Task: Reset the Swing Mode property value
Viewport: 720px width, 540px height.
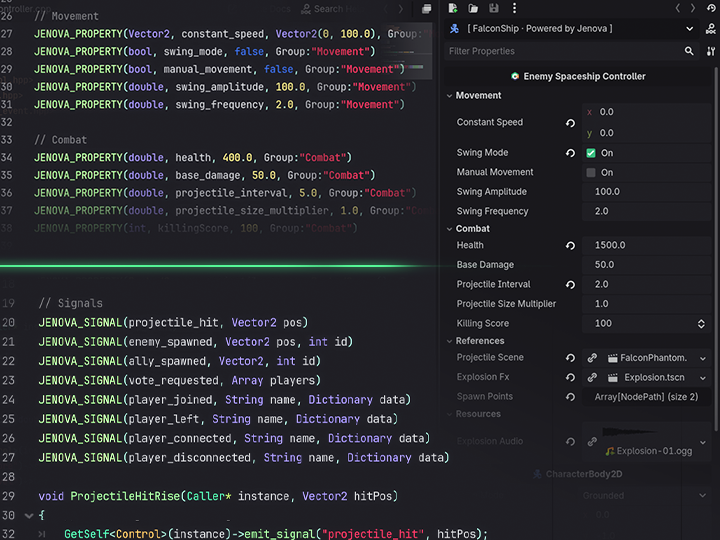Action: pos(570,153)
